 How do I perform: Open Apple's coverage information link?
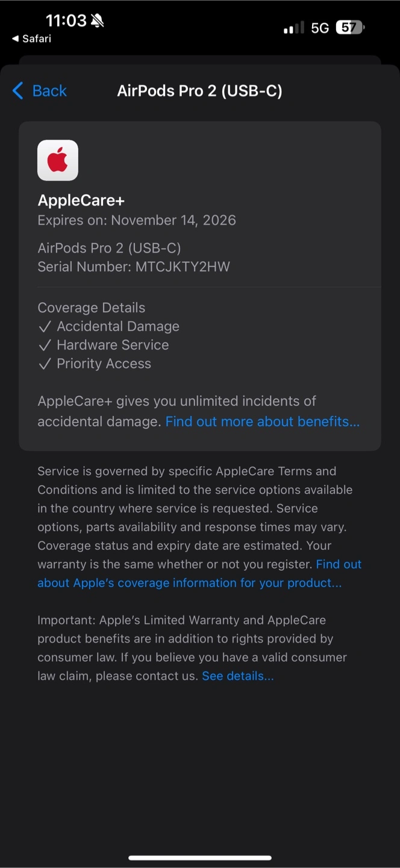coord(189,583)
